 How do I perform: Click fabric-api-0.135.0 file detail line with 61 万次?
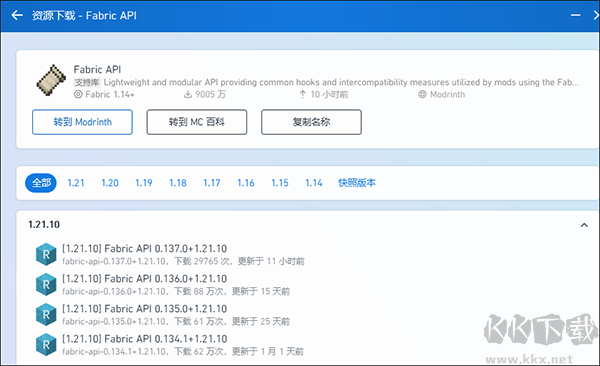[x=176, y=321]
